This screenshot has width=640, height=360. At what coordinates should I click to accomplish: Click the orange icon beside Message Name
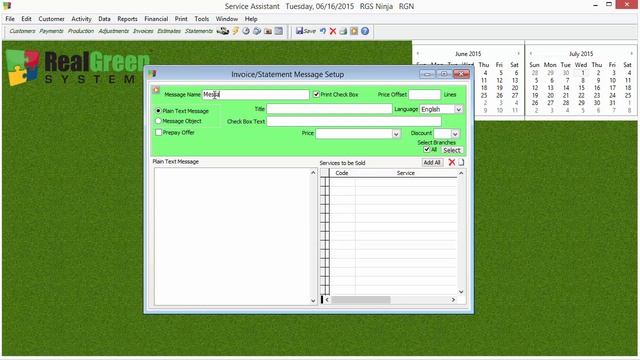coord(156,90)
